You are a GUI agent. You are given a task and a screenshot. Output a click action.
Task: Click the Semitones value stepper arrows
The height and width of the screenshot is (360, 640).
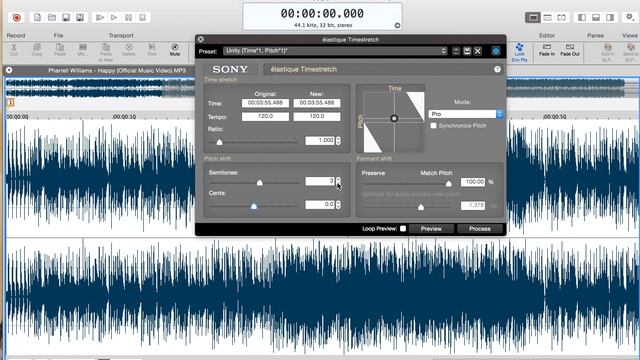click(338, 181)
